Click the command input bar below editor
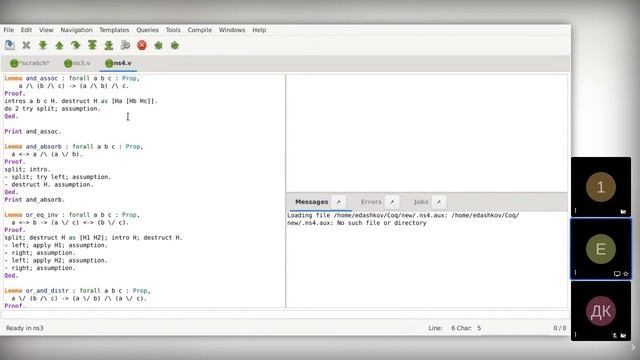Image resolution: width=640 pixels, height=360 pixels. tap(285, 314)
